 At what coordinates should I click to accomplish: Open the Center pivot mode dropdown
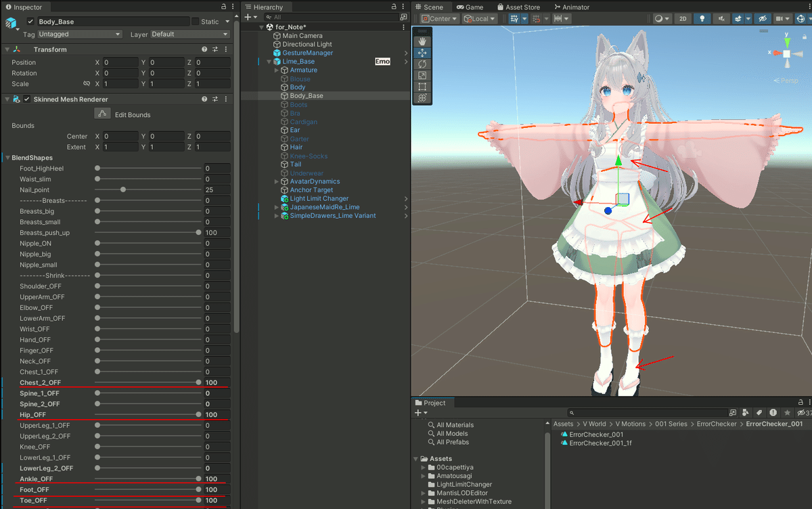click(439, 19)
